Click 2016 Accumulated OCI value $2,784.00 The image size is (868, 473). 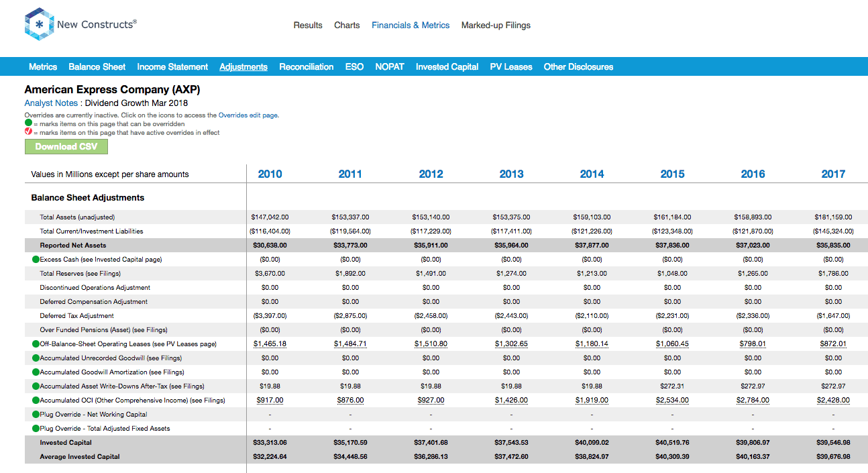click(753, 401)
